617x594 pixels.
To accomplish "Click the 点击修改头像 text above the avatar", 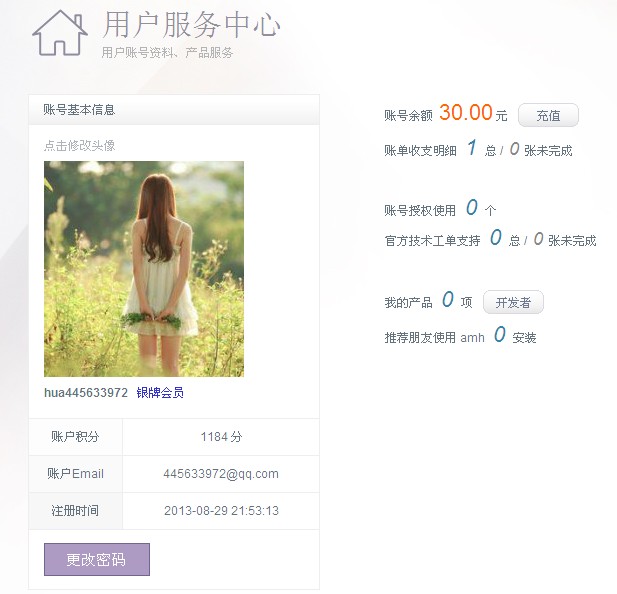I will (79, 145).
